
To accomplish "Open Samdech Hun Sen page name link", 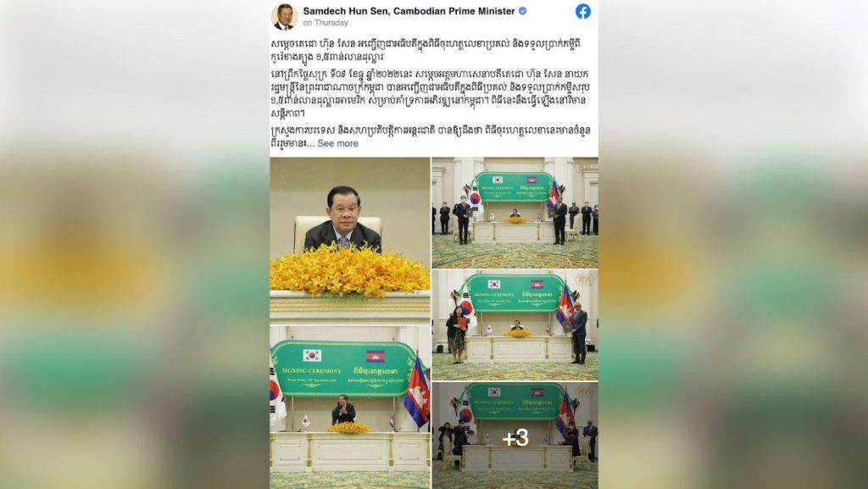I will 409,10.
